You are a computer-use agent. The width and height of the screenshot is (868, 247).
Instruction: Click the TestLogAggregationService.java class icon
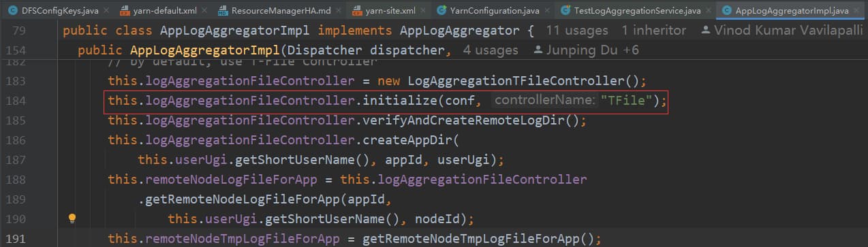point(565,11)
